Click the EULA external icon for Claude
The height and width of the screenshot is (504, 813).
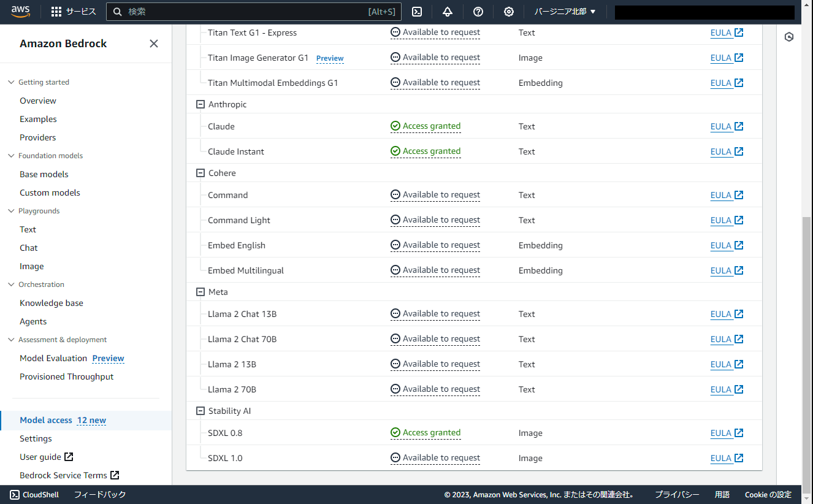[739, 126]
